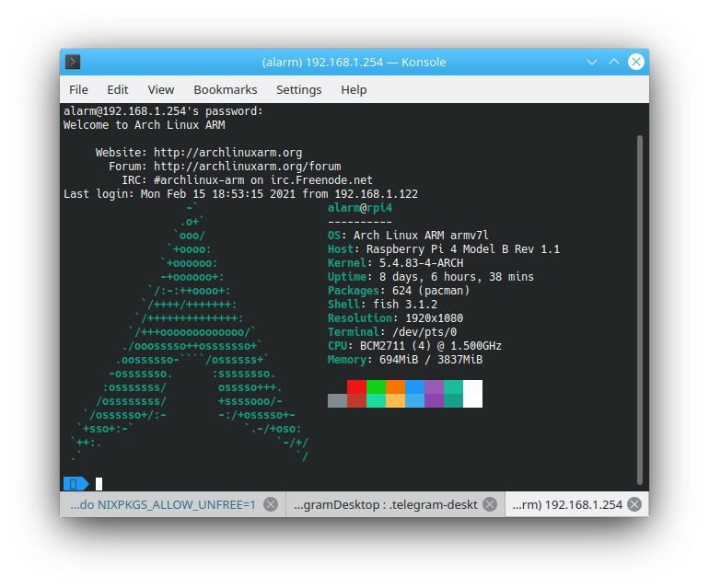Close the NIXPKGS_ALLOW_UNFREE=1 tab
Screen dimensions: 709x588
[x=271, y=504]
